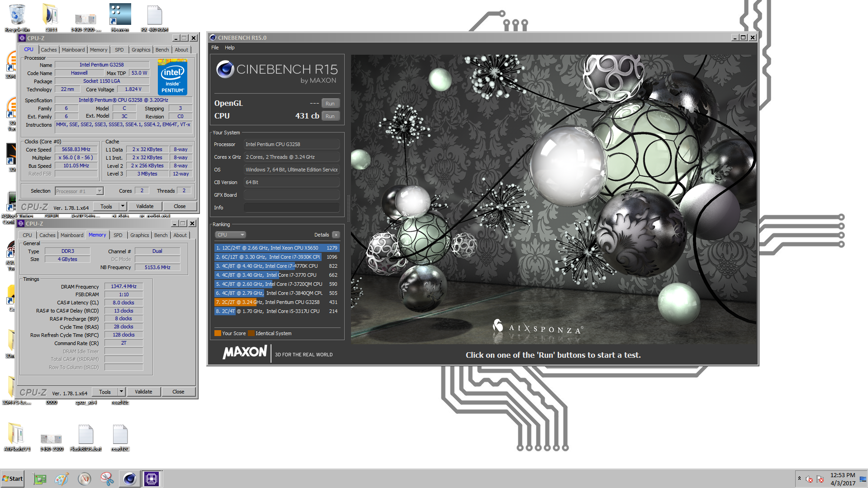Screen dimensions: 868x488
Task: Open the GB11 folder icon
Action: 51,17
